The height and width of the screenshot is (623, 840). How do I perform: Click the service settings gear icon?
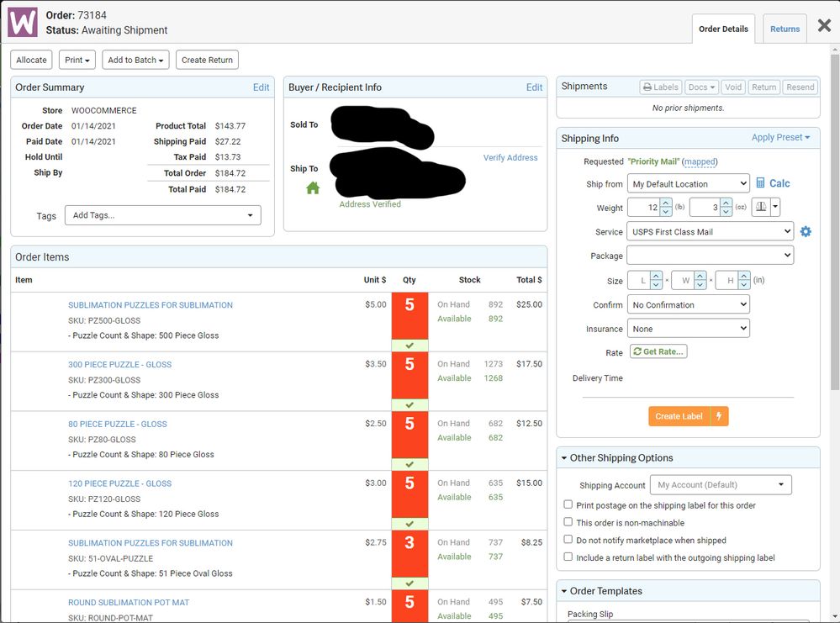click(x=806, y=231)
